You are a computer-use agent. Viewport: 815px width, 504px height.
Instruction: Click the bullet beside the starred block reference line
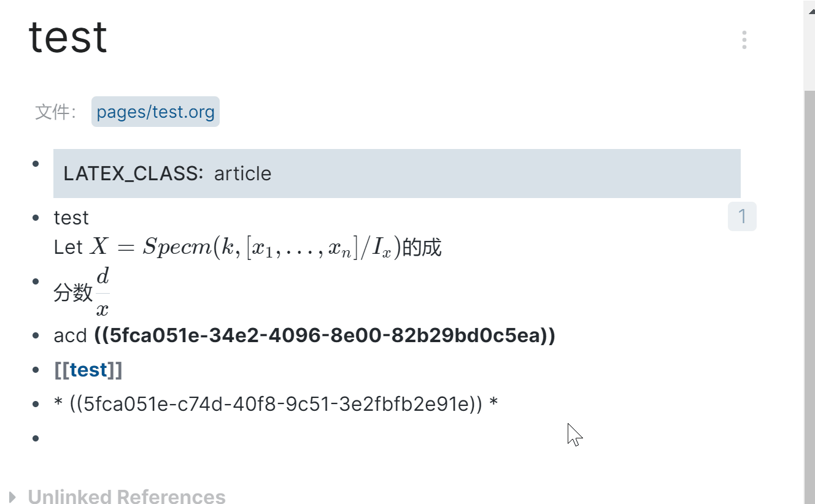(x=37, y=403)
